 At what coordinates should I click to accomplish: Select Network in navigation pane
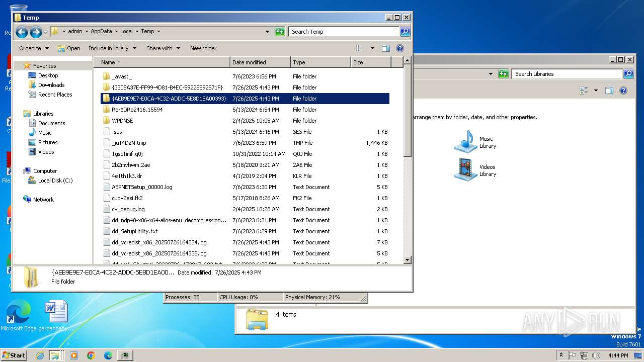coord(43,200)
